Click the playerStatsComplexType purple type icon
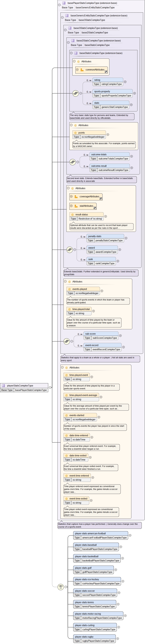This screenshot has width=145, height=644. click(4, 386)
